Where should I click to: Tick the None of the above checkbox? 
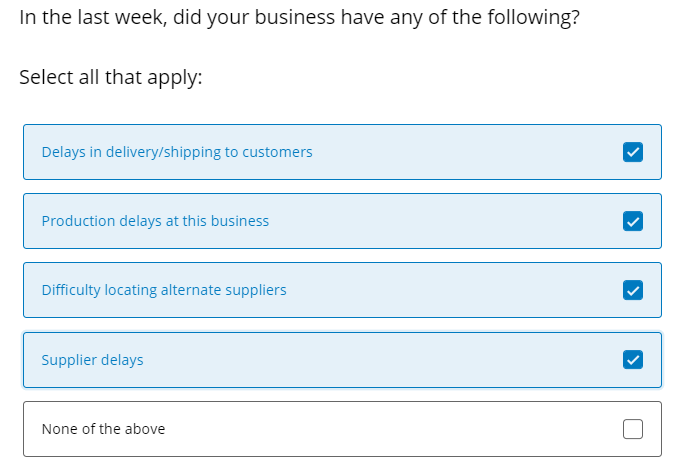633,429
